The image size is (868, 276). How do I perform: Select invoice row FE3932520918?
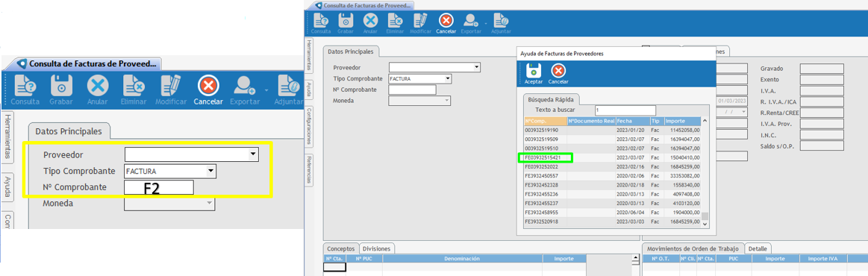(x=612, y=222)
